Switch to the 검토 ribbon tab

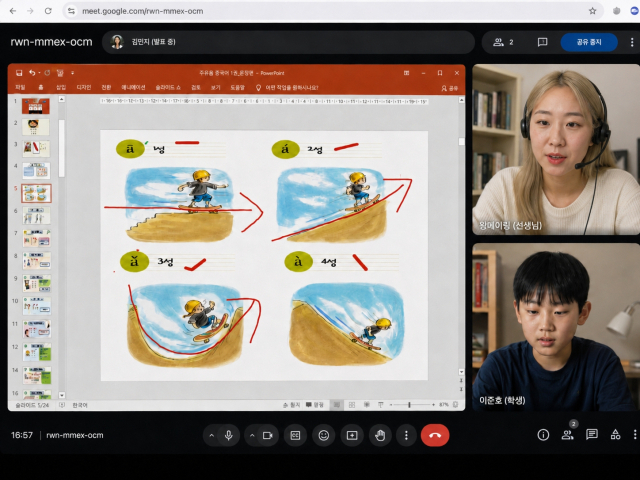click(196, 88)
